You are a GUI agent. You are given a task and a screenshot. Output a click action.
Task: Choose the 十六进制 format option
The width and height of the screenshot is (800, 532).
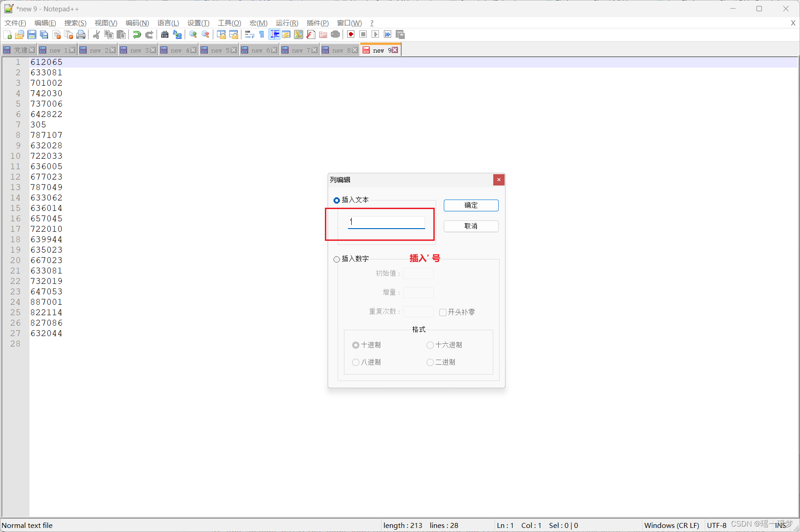430,345
